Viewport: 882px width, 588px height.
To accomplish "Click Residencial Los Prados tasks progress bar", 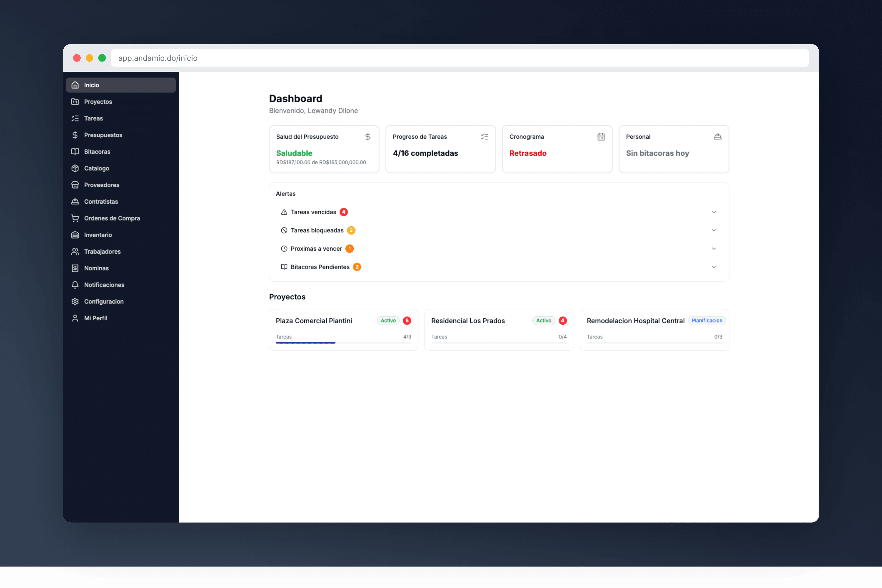I will pos(499,343).
